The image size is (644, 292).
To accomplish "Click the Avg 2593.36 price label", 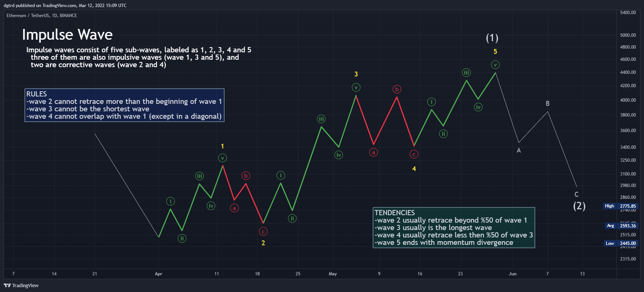I will (x=621, y=226).
